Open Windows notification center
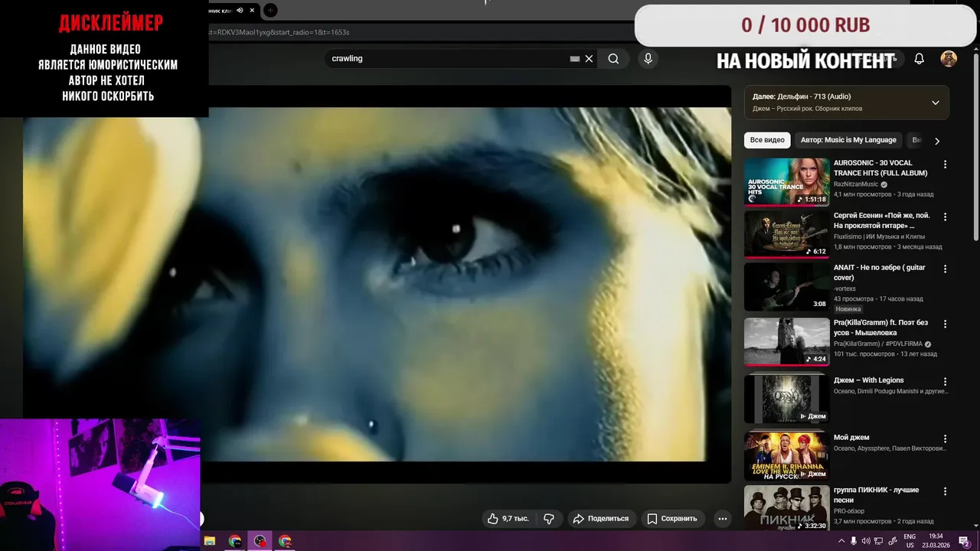980x551 pixels. point(964,541)
